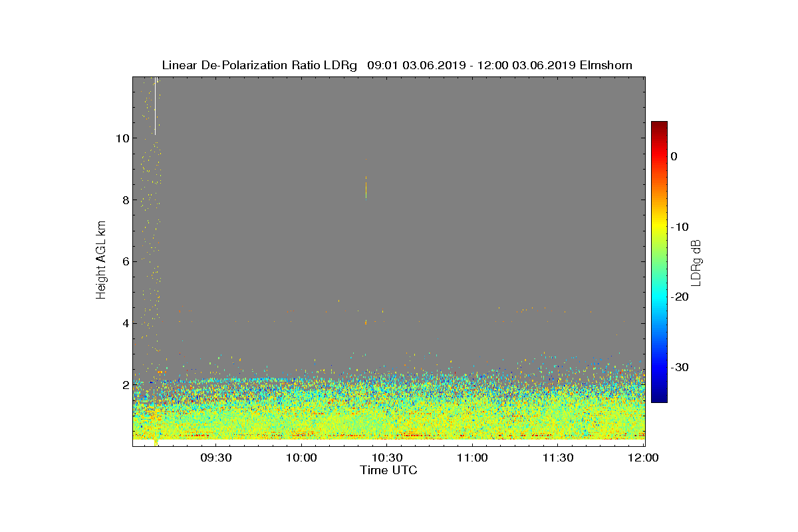Click the 11:30 time tick label
This screenshot has height=532, width=798.
559,458
